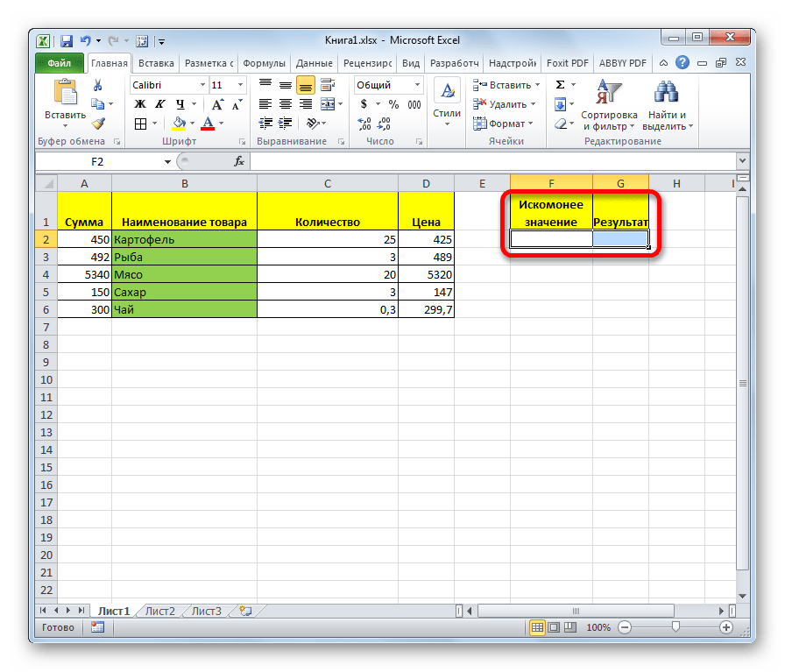The height and width of the screenshot is (672, 785).
Task: Adjust the zoom slider handle
Action: 675,626
